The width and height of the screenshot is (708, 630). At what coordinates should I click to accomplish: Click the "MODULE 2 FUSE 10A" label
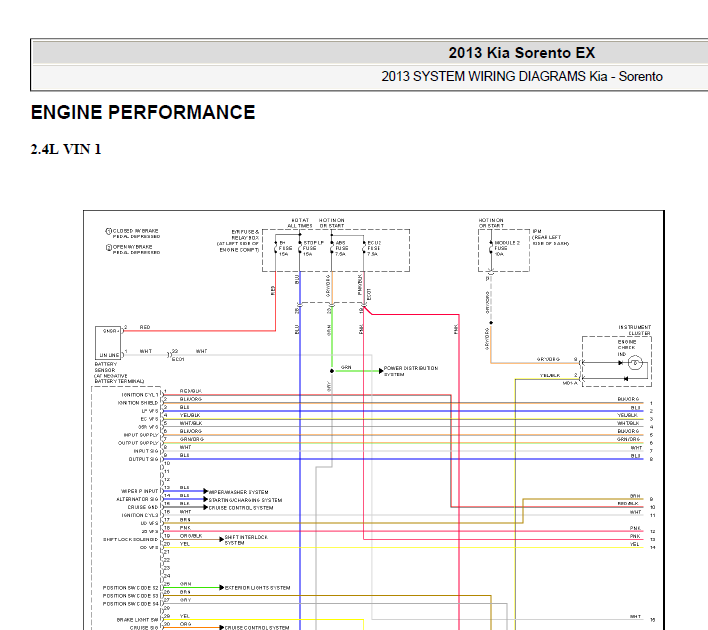click(x=507, y=248)
